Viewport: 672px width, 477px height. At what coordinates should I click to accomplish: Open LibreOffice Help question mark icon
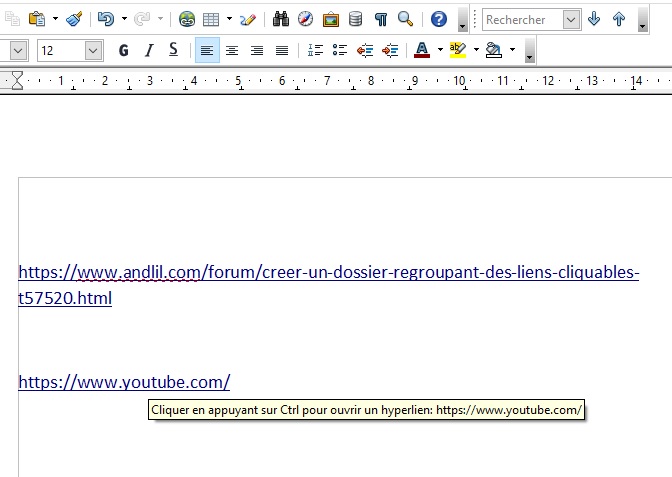click(x=438, y=19)
